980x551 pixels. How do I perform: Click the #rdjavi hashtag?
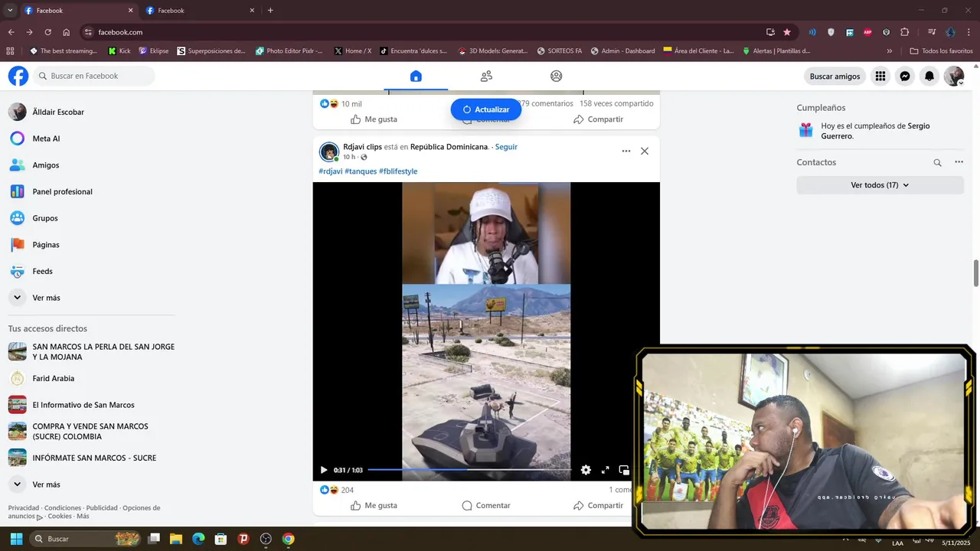tap(330, 171)
